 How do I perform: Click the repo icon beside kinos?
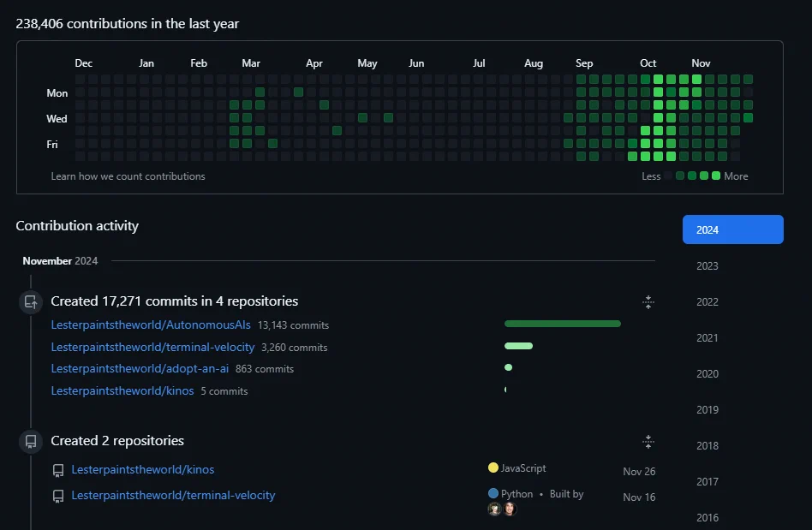pyautogui.click(x=58, y=470)
